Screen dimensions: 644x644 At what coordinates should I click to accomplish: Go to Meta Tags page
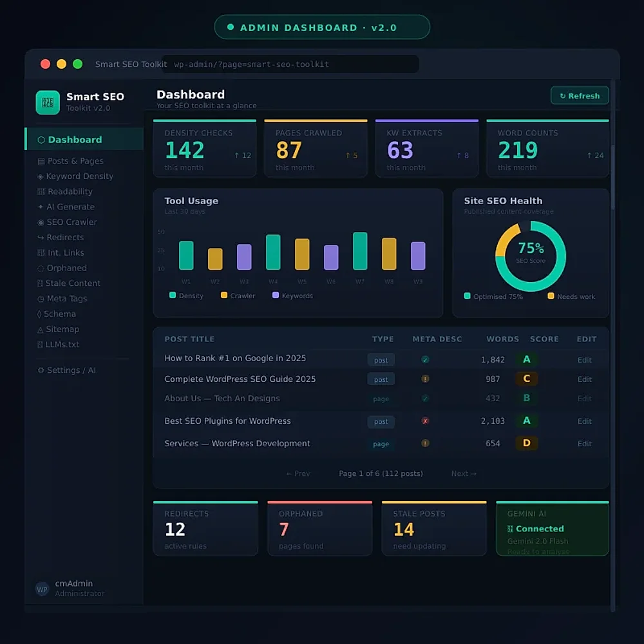(62, 299)
